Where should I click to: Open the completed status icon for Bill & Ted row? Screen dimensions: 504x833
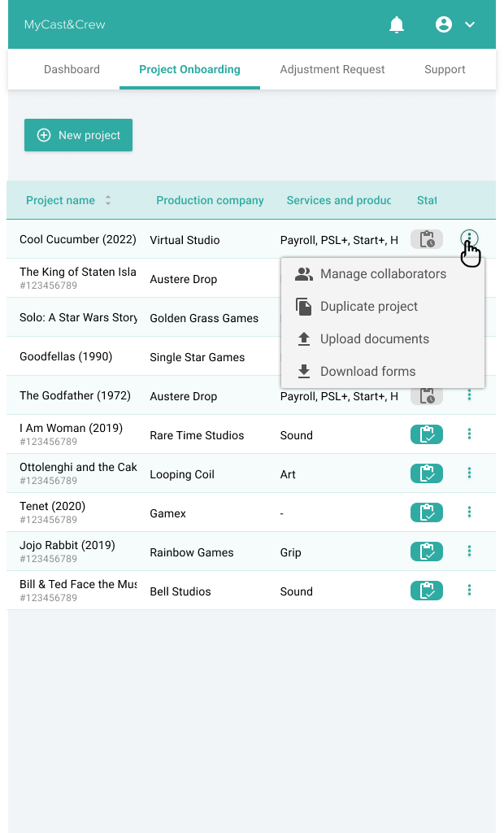427,591
